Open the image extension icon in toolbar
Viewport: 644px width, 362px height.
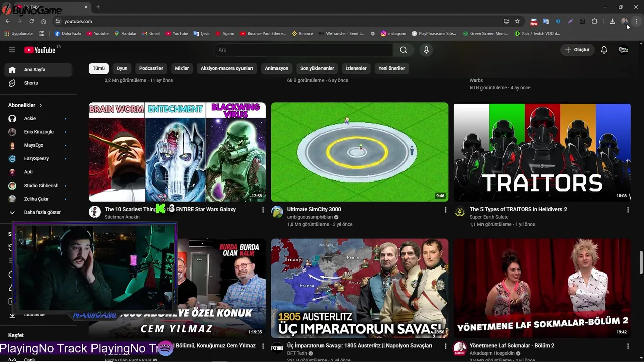(x=582, y=21)
